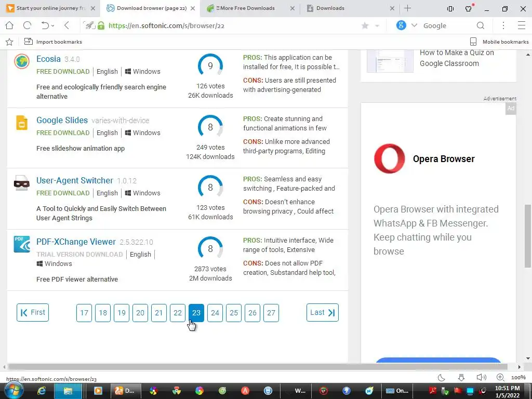
Task: Click TRIAL VERSION DOWNLOAD for PDF-XChange Viewer
Action: pyautogui.click(x=79, y=255)
